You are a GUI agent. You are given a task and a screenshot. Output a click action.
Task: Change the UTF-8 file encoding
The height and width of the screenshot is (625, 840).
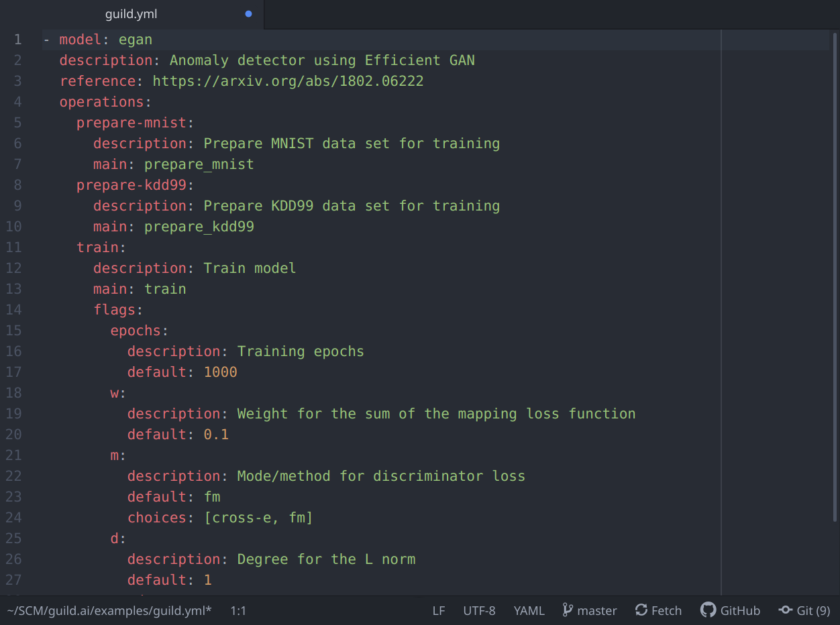(479, 610)
